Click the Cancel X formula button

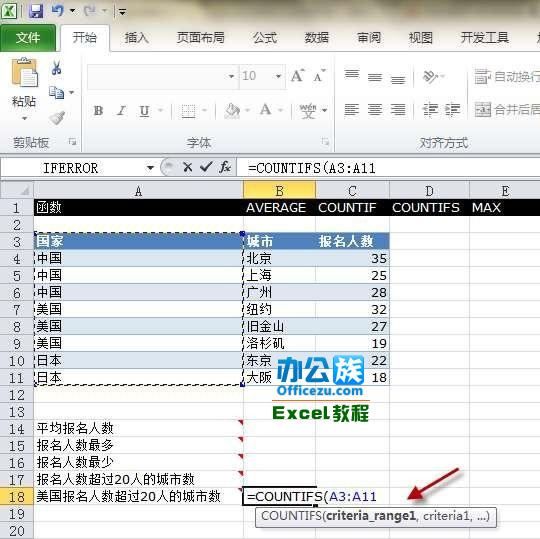pyautogui.click(x=188, y=168)
